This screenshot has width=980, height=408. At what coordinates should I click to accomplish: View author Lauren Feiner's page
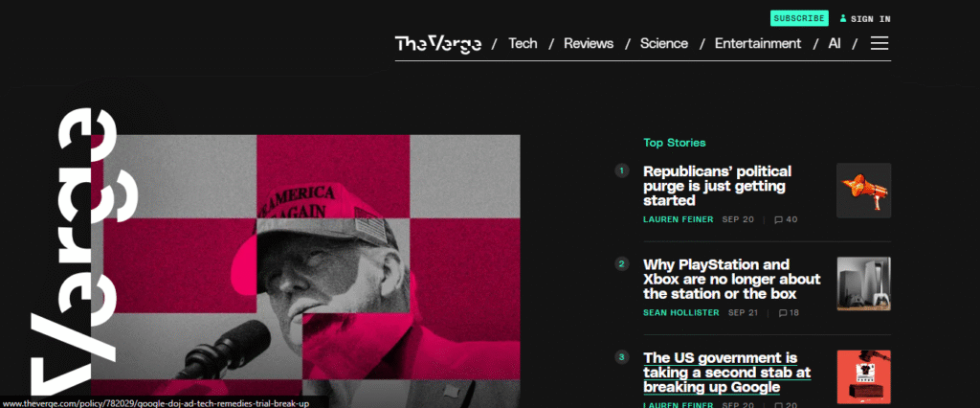(679, 219)
